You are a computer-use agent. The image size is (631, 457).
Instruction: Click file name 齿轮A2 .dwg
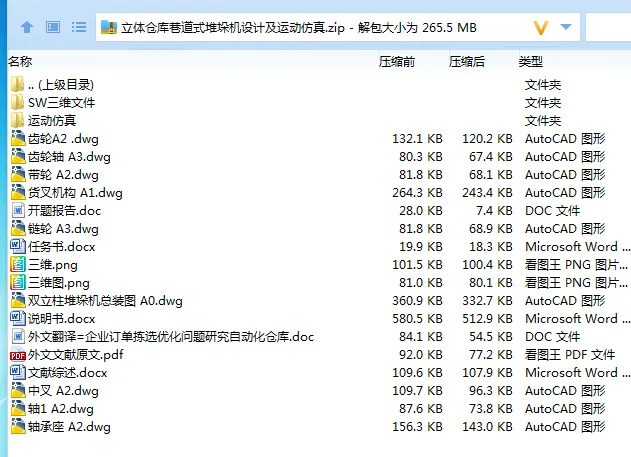coord(63,139)
